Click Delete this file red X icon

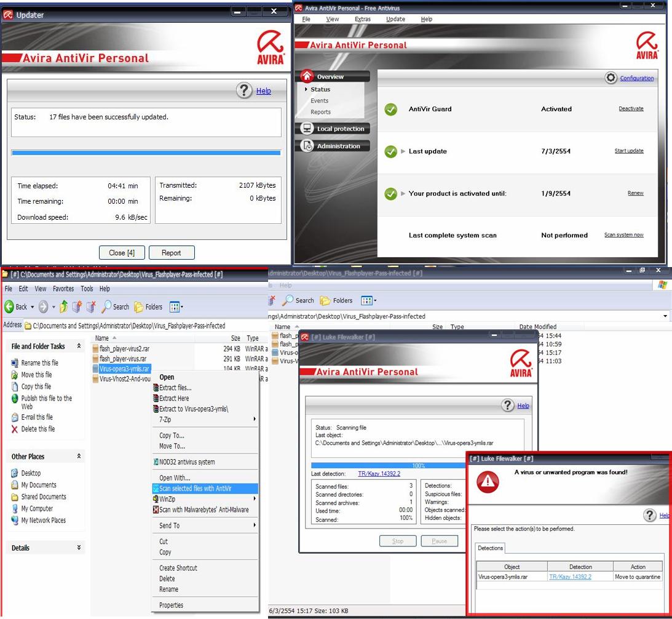click(15, 429)
